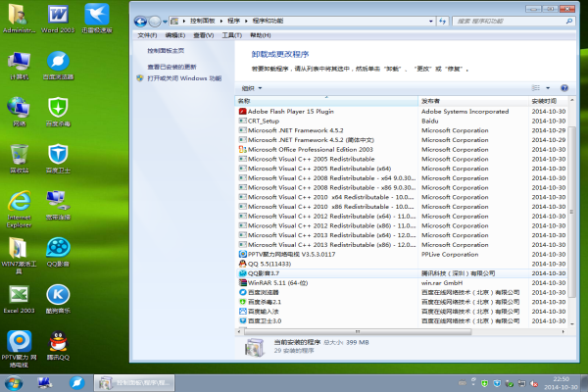Sort by the Publisher column header
The width and height of the screenshot is (588, 392).
(x=473, y=101)
